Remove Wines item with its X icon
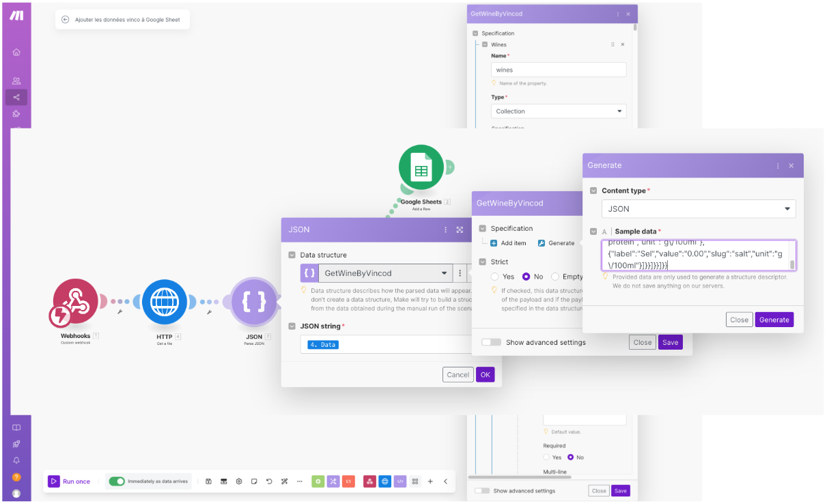Image resolution: width=829 pixels, height=504 pixels. (x=623, y=44)
